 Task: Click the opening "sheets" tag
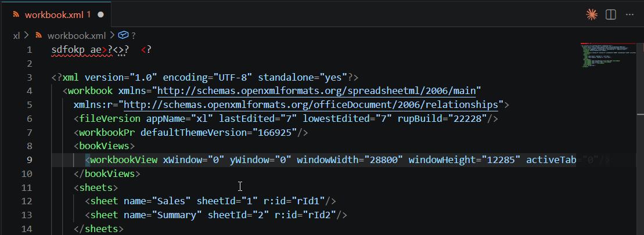(x=96, y=187)
